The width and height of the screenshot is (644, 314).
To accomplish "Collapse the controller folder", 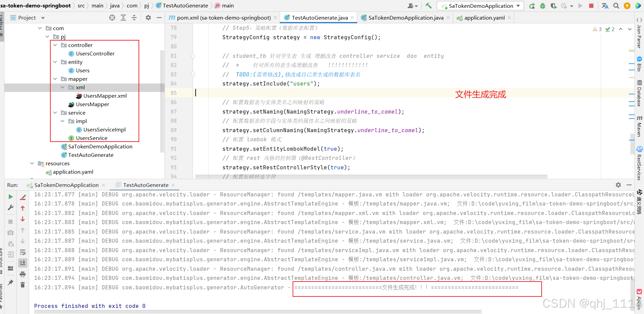I will [x=55, y=45].
